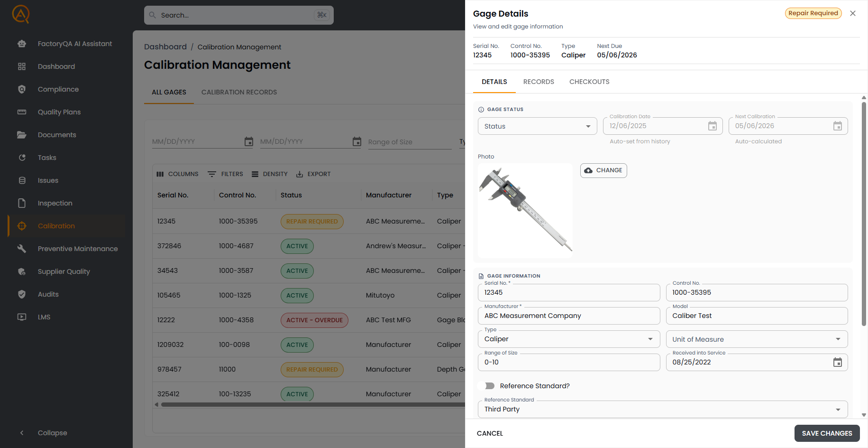Open Audits using the shield icon
The image size is (868, 448).
click(22, 294)
